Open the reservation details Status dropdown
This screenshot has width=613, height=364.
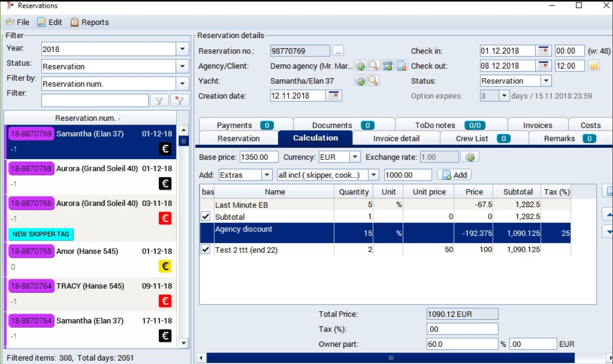[x=546, y=81]
